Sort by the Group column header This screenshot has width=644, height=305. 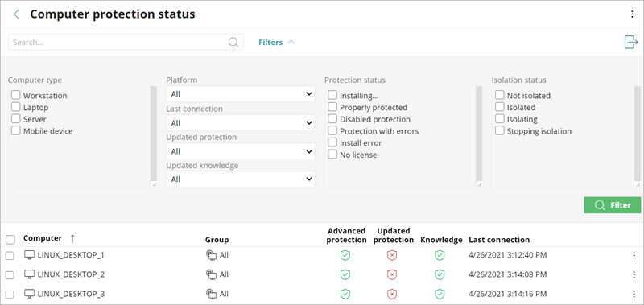[x=217, y=239]
